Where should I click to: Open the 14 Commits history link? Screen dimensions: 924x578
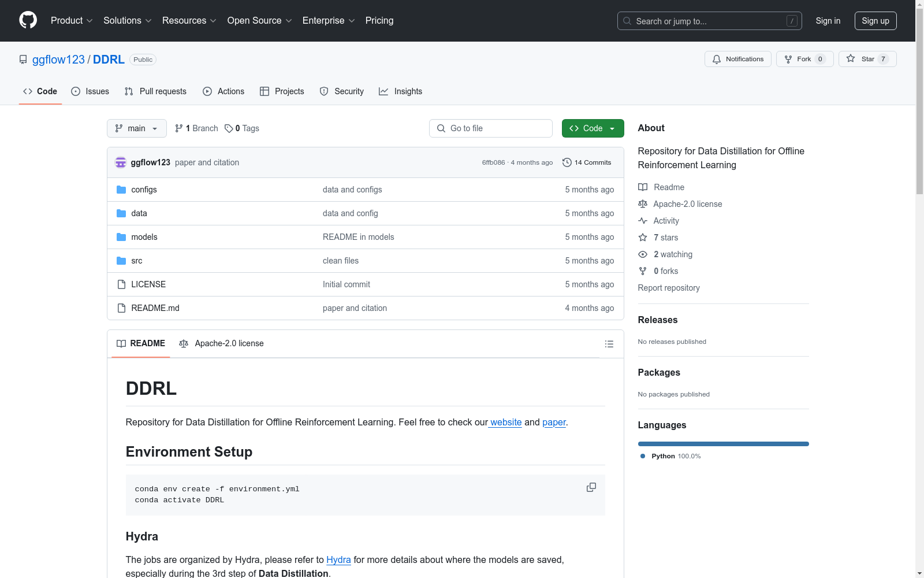[x=587, y=162]
